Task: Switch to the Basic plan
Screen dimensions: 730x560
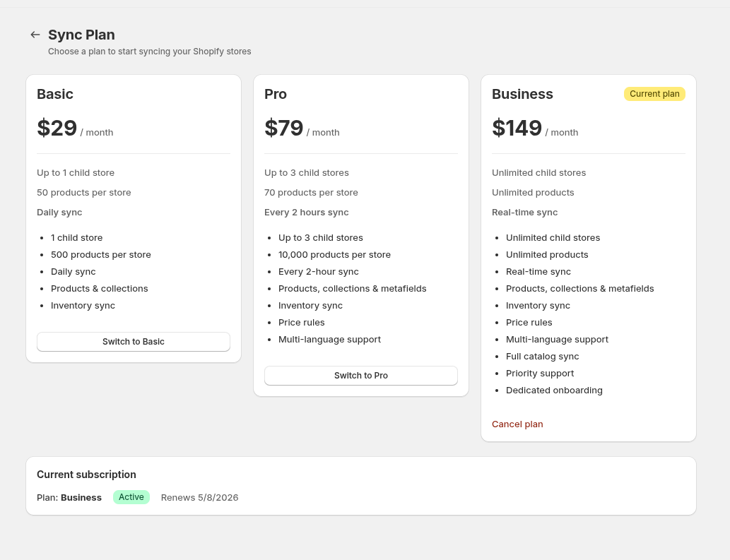Action: 134,342
